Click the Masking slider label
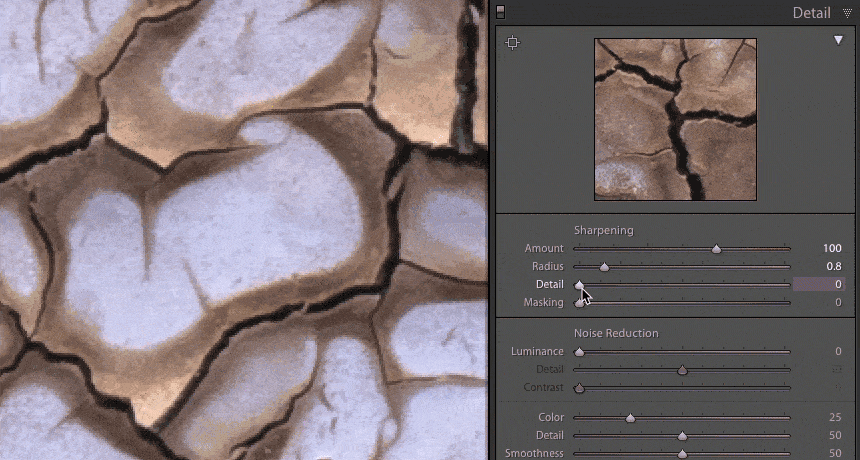This screenshot has height=460, width=860. [543, 303]
